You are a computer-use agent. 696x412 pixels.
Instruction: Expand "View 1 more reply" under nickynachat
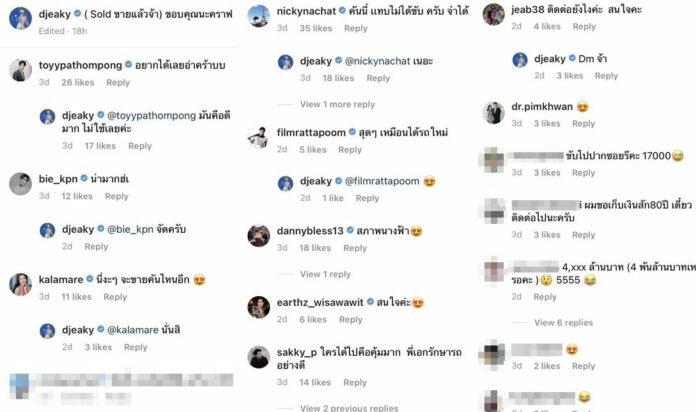(x=337, y=104)
